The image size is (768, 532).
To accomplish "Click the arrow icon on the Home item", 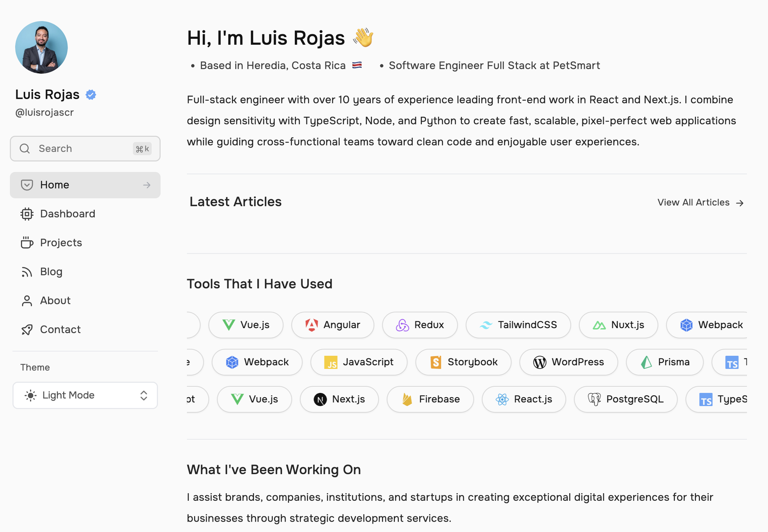I will [147, 185].
